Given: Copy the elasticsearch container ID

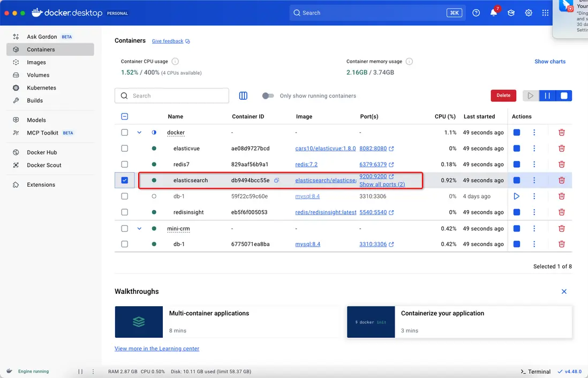Looking at the screenshot, I should [277, 181].
